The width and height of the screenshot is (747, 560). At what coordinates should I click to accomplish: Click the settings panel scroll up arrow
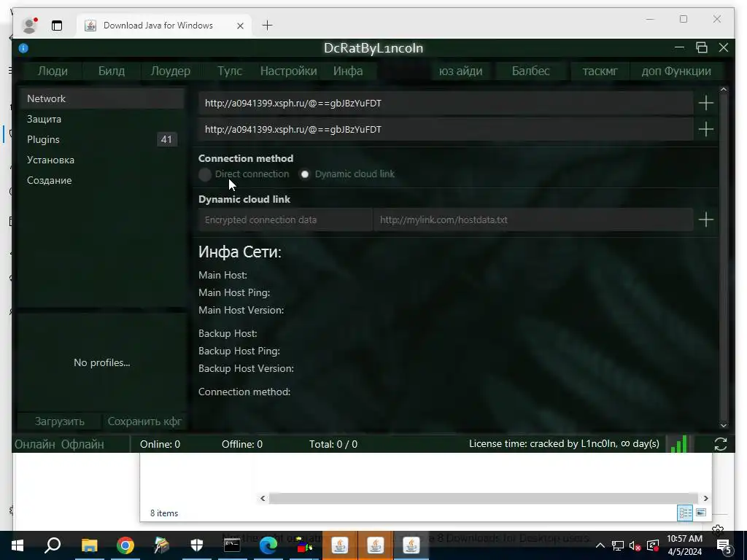[724, 90]
